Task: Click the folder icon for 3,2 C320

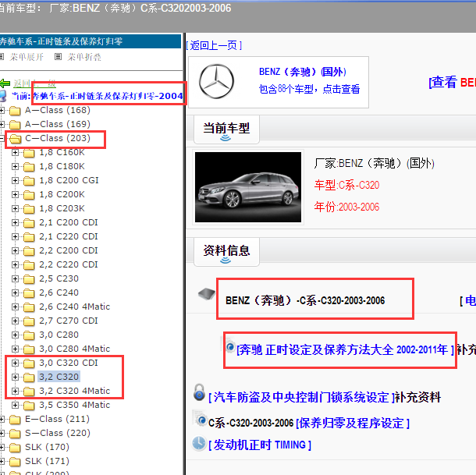Action: 29,378
